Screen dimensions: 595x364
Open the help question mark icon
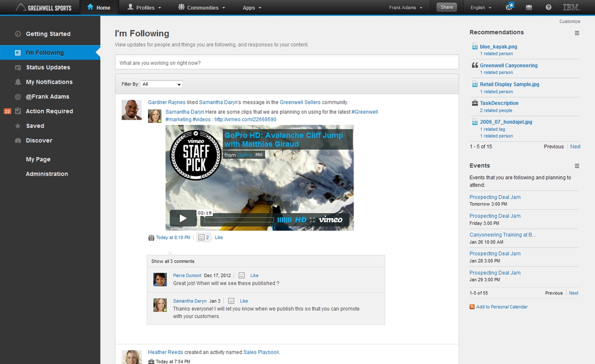click(x=548, y=7)
